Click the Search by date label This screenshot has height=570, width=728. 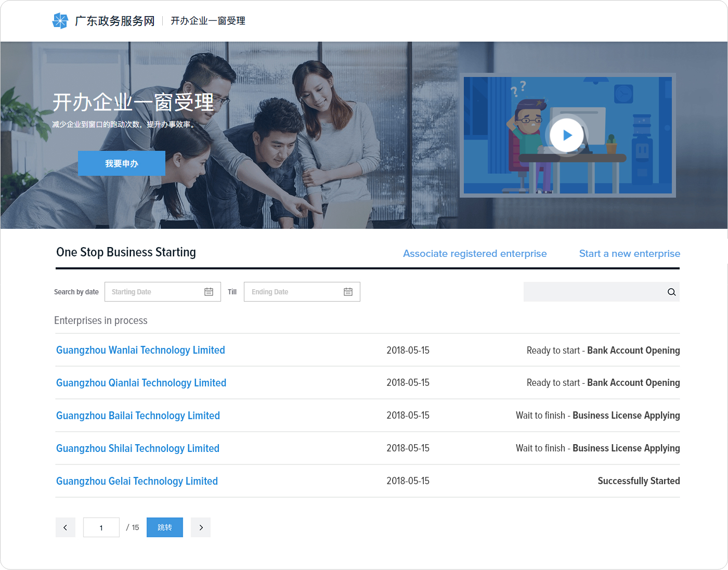(76, 292)
